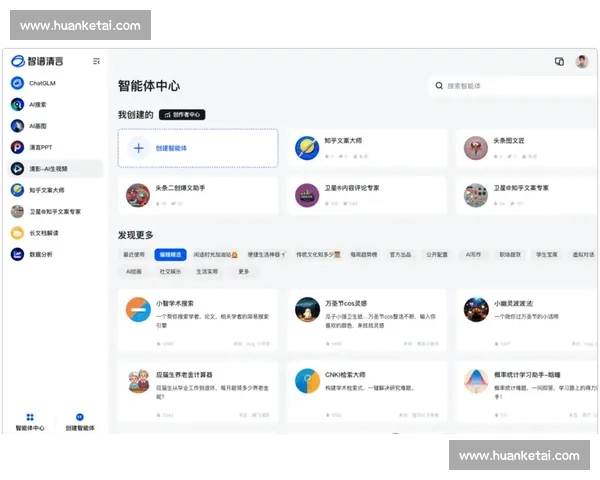This screenshot has width=600, height=480.
Task: Open the 小幽灵波波法 agent card
Action: [527, 320]
